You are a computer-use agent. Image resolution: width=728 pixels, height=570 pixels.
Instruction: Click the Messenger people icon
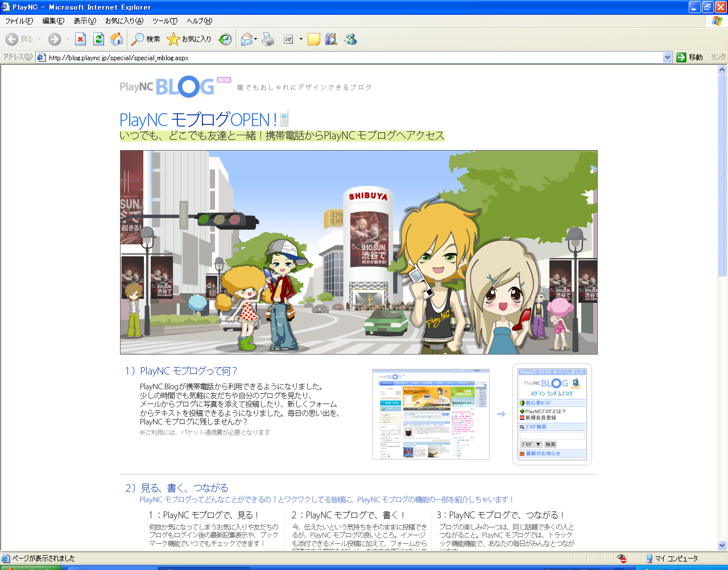click(x=350, y=39)
